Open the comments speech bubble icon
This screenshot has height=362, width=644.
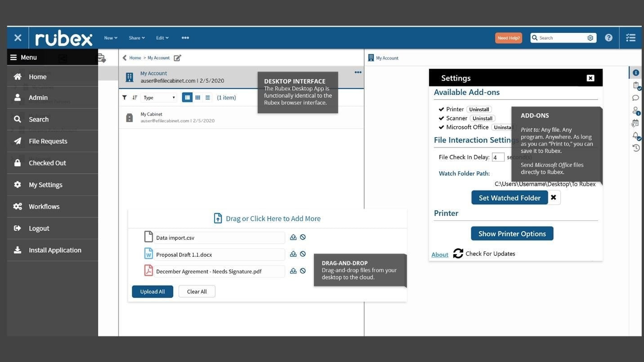pyautogui.click(x=635, y=98)
